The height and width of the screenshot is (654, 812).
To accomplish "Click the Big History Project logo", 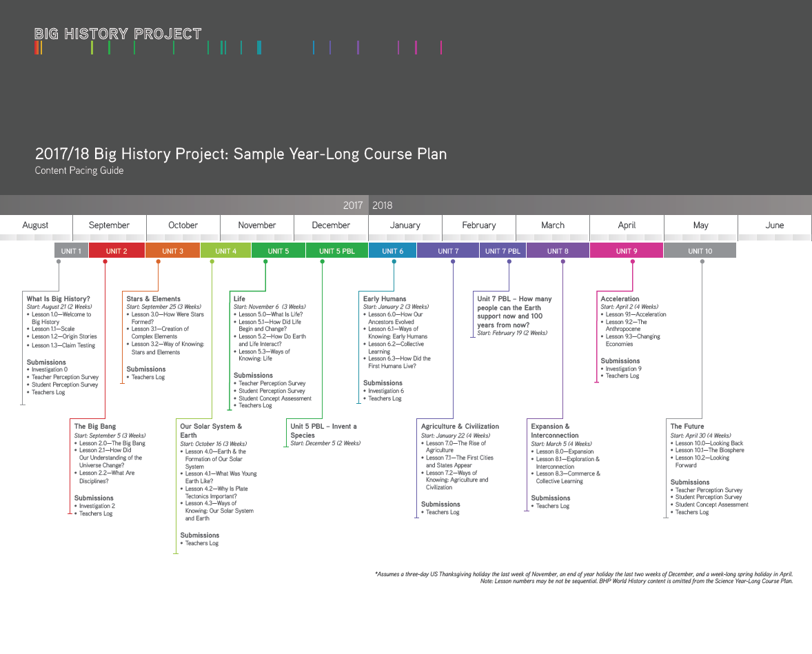I will click(118, 33).
